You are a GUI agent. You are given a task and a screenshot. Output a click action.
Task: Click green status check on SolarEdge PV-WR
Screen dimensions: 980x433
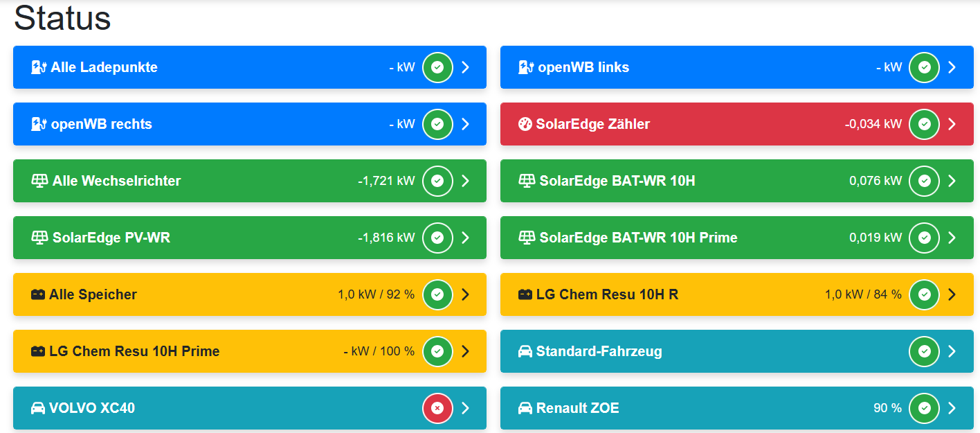437,238
